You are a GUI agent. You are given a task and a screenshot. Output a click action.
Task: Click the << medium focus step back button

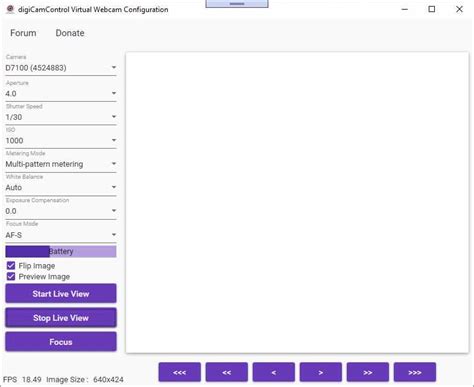227,372
